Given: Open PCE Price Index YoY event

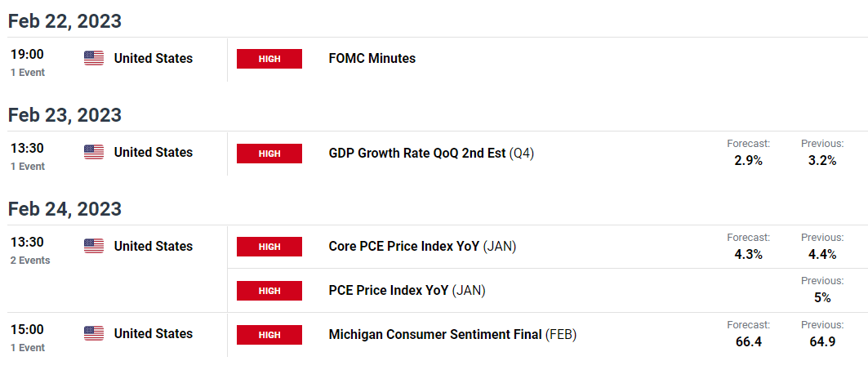Looking at the screenshot, I should [407, 290].
